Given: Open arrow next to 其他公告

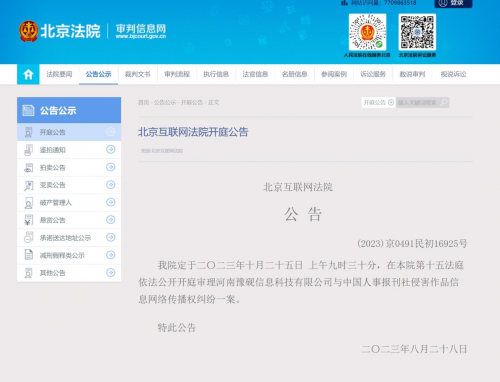Looking at the screenshot, I should pyautogui.click(x=111, y=273).
